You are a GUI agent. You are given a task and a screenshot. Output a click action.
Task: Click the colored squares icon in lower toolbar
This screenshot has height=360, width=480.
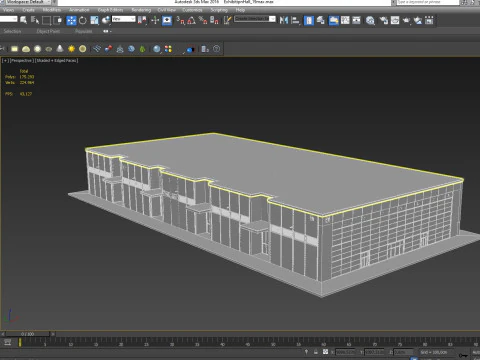tap(168, 49)
